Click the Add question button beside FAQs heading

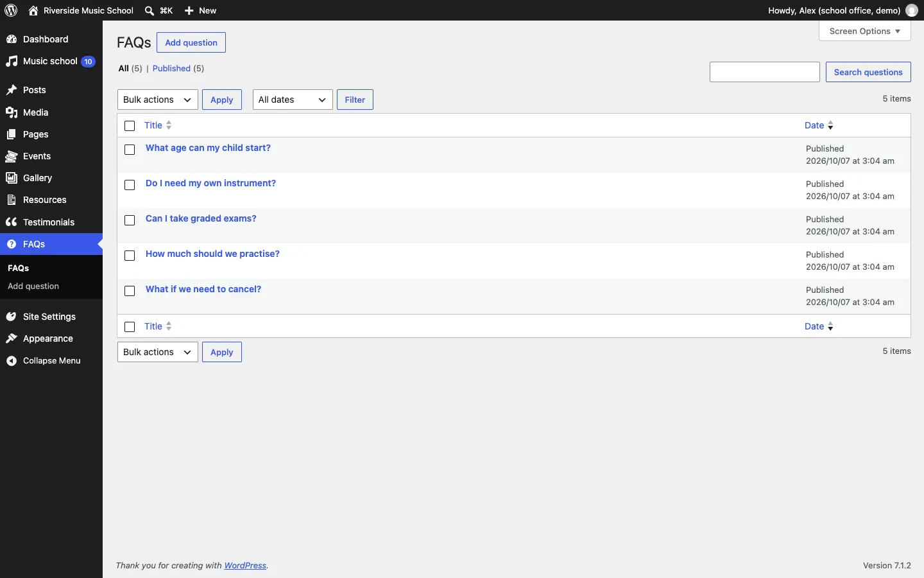coord(191,42)
